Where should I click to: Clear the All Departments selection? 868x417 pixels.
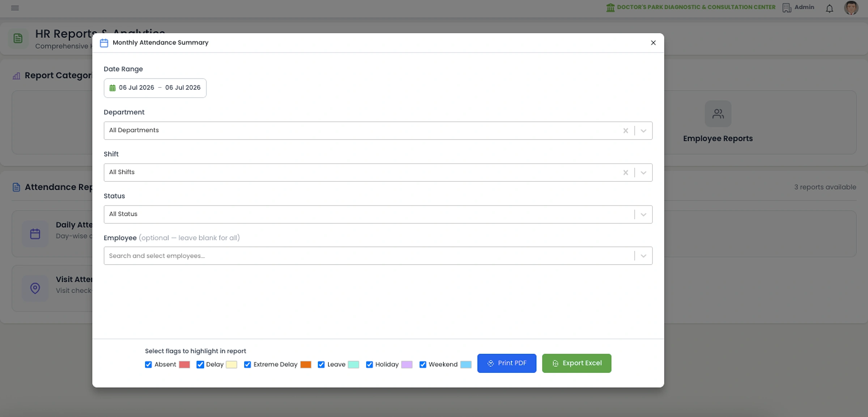pos(625,131)
